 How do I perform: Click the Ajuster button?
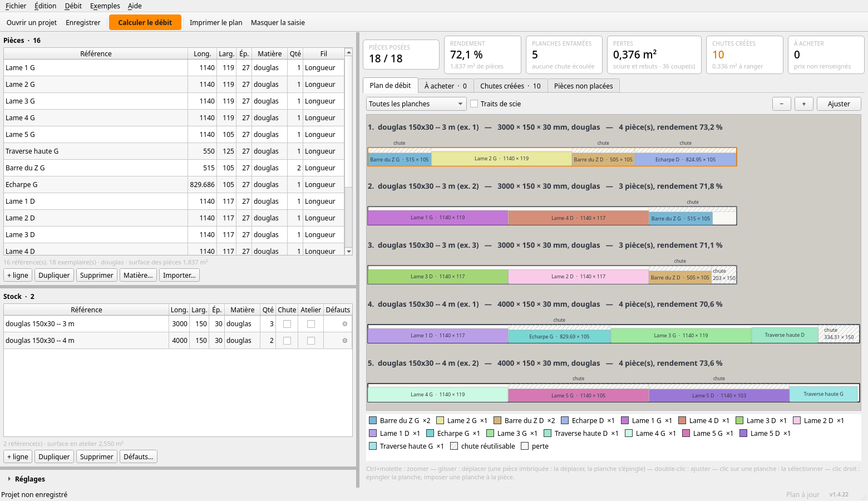pos(839,104)
